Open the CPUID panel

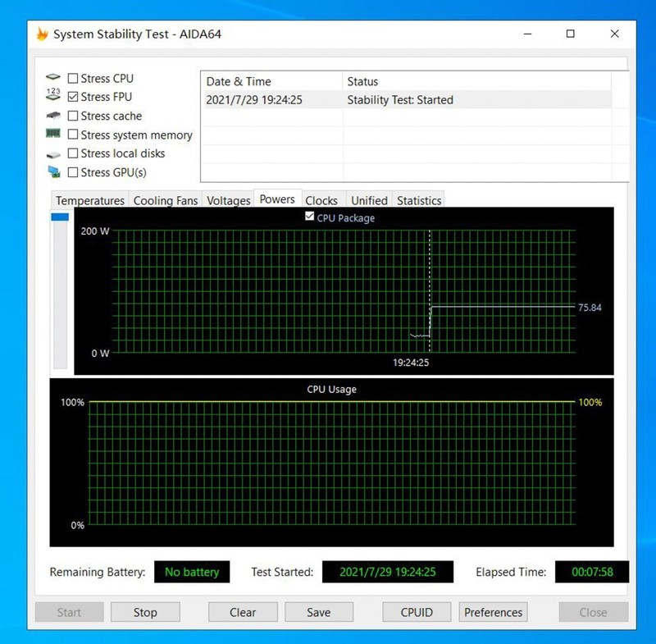pos(417,612)
